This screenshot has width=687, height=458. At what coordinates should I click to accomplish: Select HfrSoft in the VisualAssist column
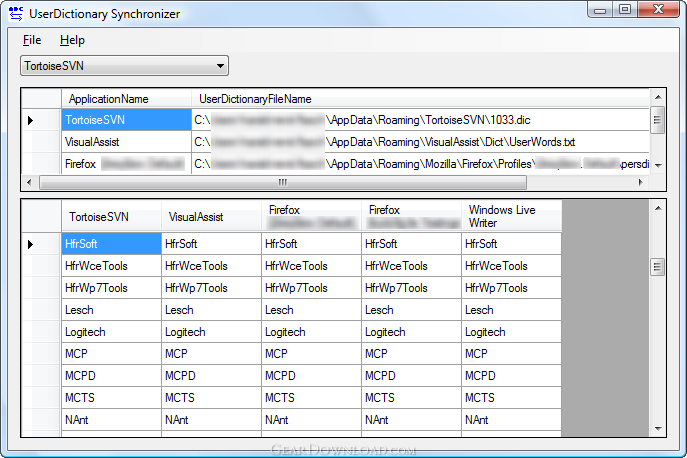coord(211,244)
